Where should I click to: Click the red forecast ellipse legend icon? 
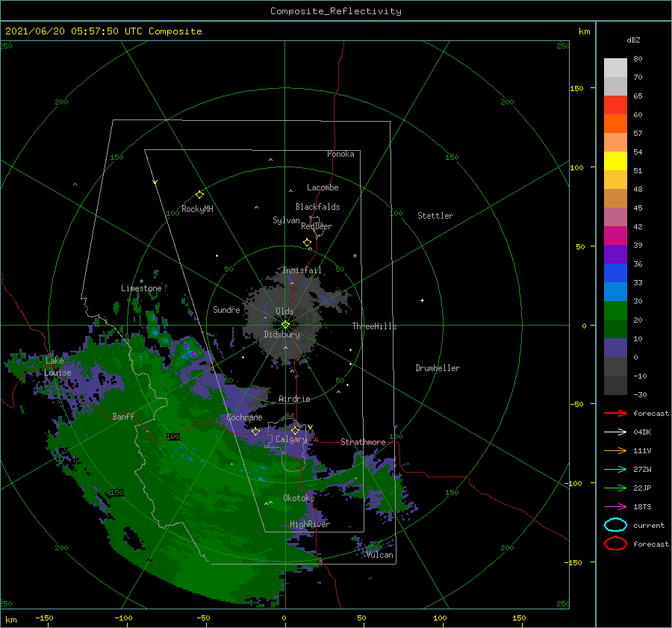point(615,544)
